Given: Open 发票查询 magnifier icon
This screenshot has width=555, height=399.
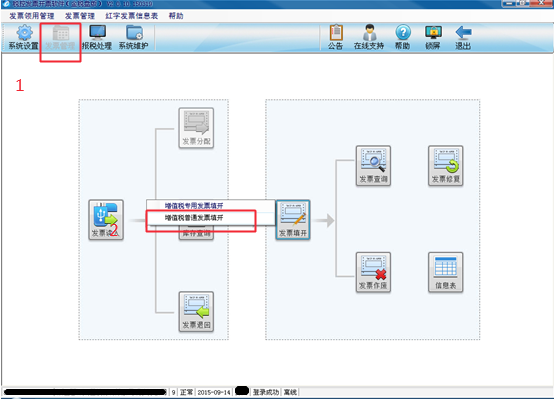Looking at the screenshot, I should tap(373, 166).
